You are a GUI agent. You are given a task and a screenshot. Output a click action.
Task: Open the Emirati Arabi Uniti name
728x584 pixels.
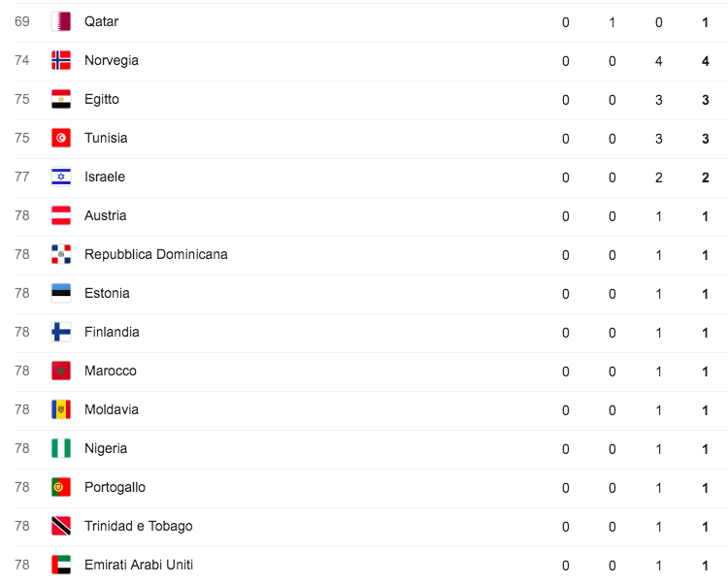tap(138, 565)
